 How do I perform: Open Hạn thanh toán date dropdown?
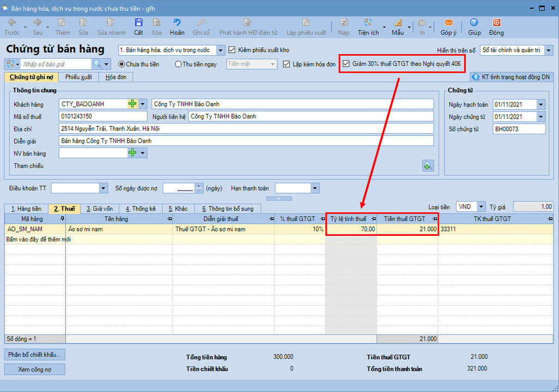point(315,188)
